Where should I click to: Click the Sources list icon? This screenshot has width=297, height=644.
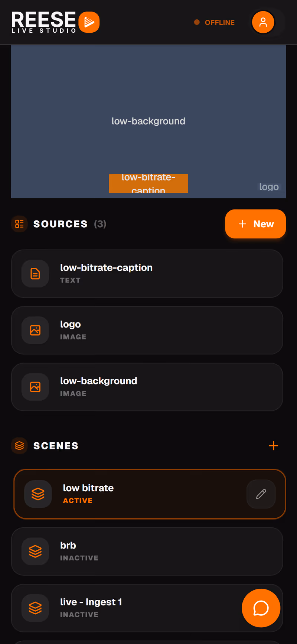tap(19, 224)
